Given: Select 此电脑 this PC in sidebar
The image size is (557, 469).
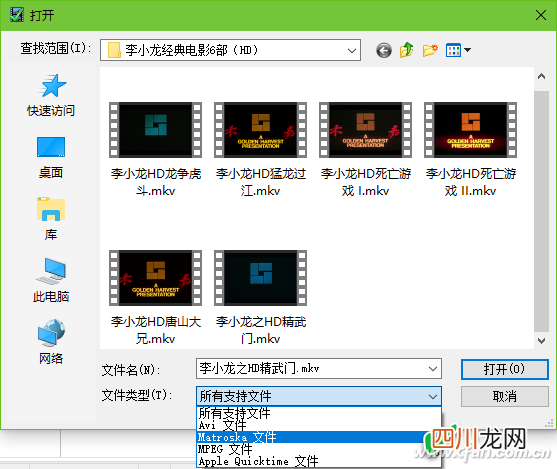Looking at the screenshot, I should (51, 280).
